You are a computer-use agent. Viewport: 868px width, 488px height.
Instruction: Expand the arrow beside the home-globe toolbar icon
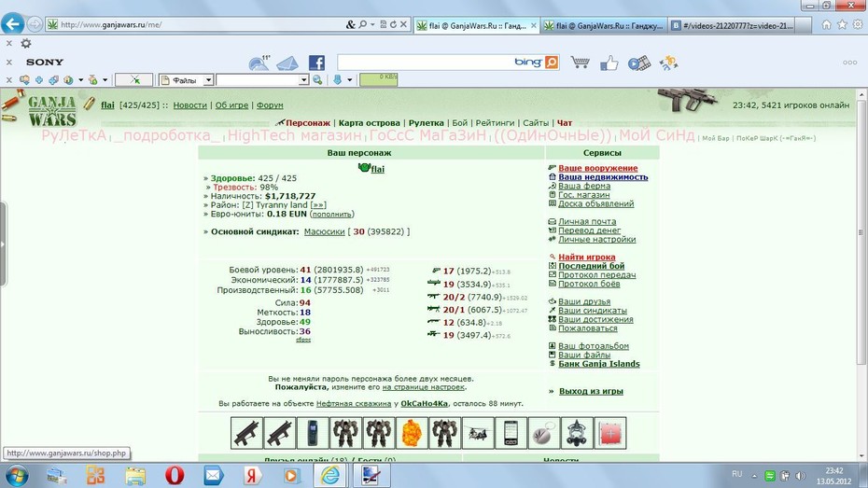(x=81, y=80)
